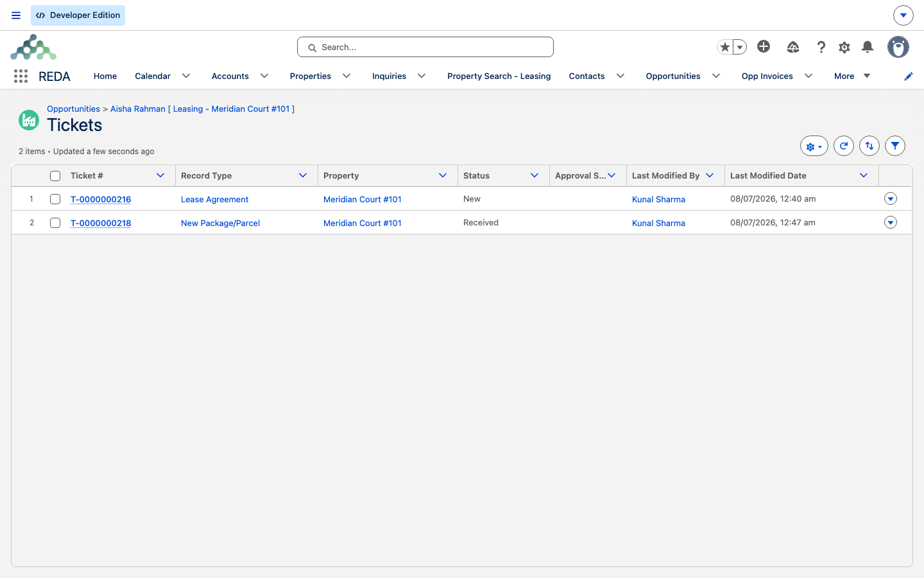This screenshot has width=924, height=578.
Task: Open the Status column header menu
Action: click(x=535, y=175)
